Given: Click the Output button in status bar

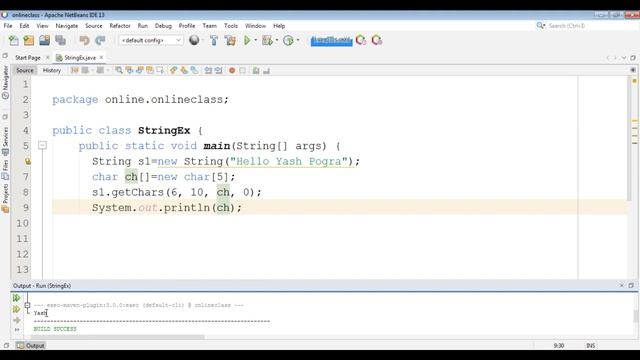Looking at the screenshot, I should 31,345.
